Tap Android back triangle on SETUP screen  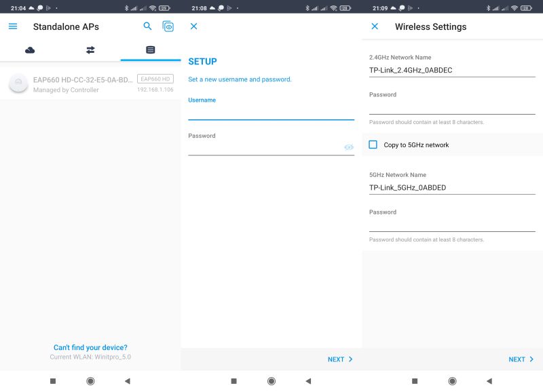pos(308,381)
